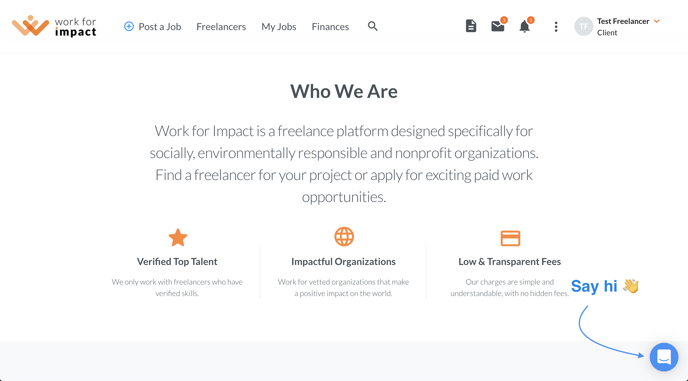Click the TF user avatar
The image size is (688, 381).
click(584, 27)
